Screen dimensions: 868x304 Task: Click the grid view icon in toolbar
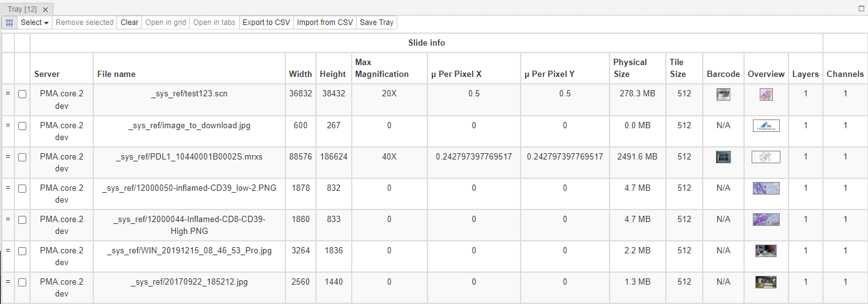[9, 23]
